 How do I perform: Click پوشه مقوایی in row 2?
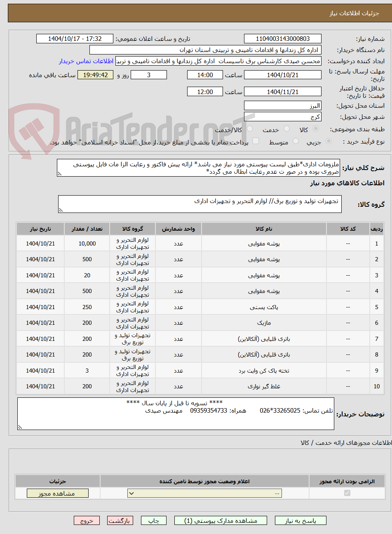pyautogui.click(x=264, y=259)
